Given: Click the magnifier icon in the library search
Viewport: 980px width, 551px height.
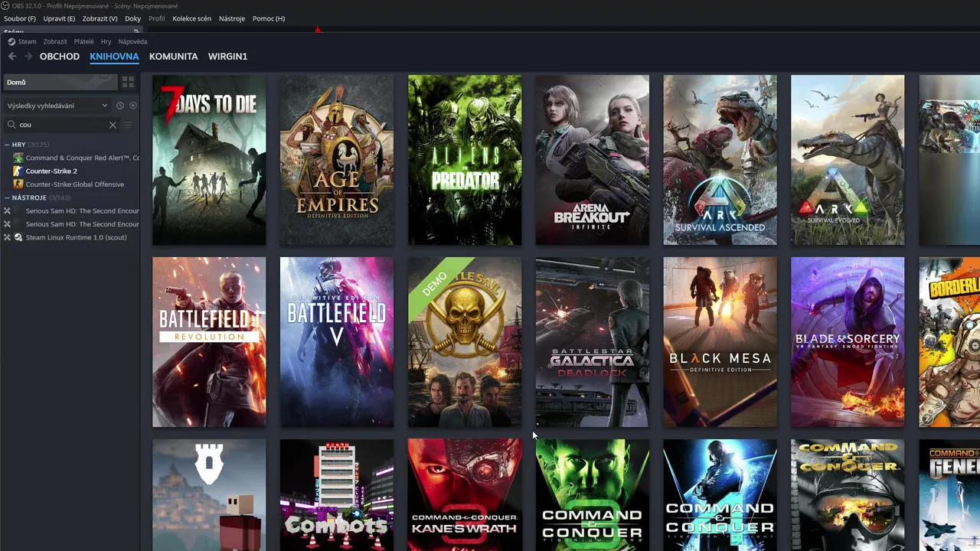Looking at the screenshot, I should click(11, 125).
